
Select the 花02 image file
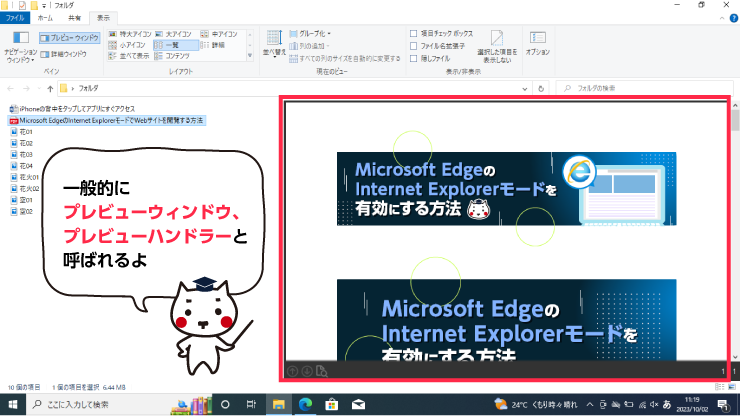point(22,143)
